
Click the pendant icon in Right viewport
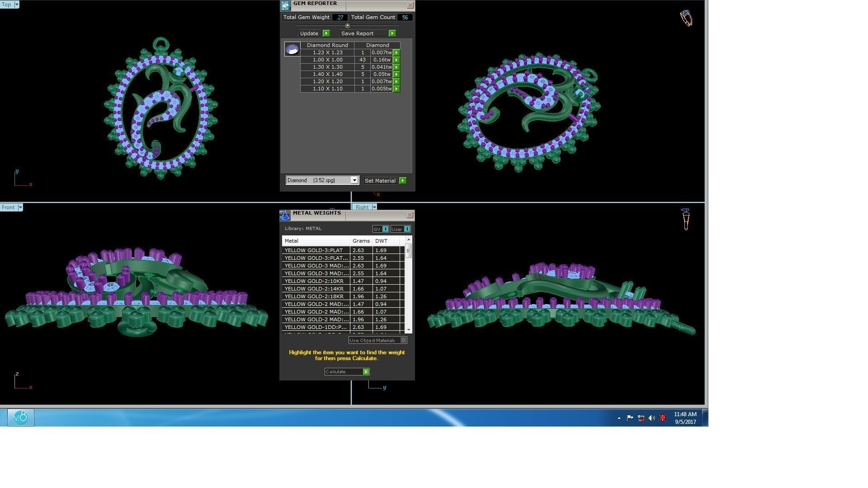coord(685,219)
